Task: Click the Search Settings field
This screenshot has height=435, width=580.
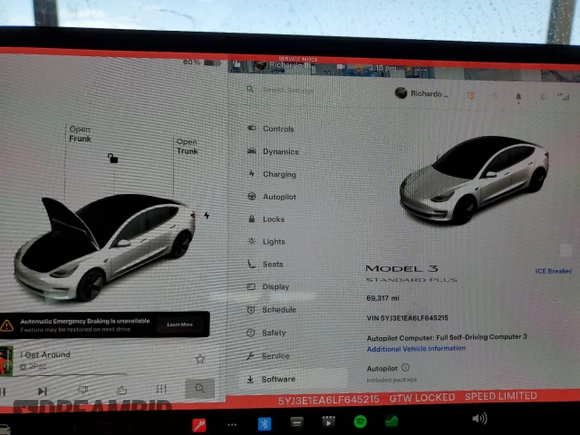Action: point(289,90)
